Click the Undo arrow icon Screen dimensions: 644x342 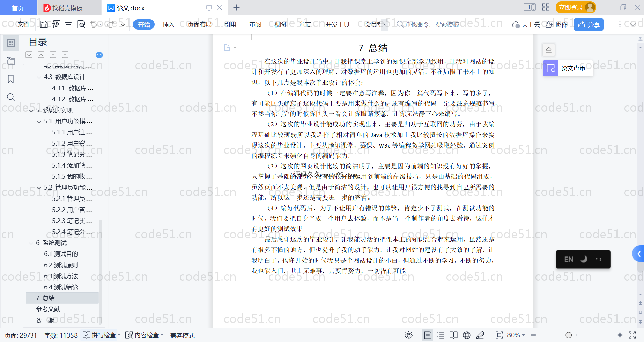point(94,24)
